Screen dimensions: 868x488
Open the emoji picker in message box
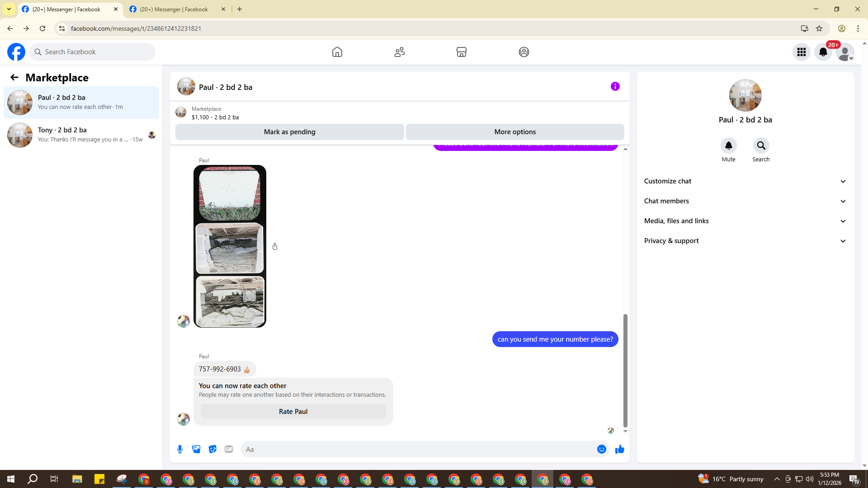tap(601, 449)
